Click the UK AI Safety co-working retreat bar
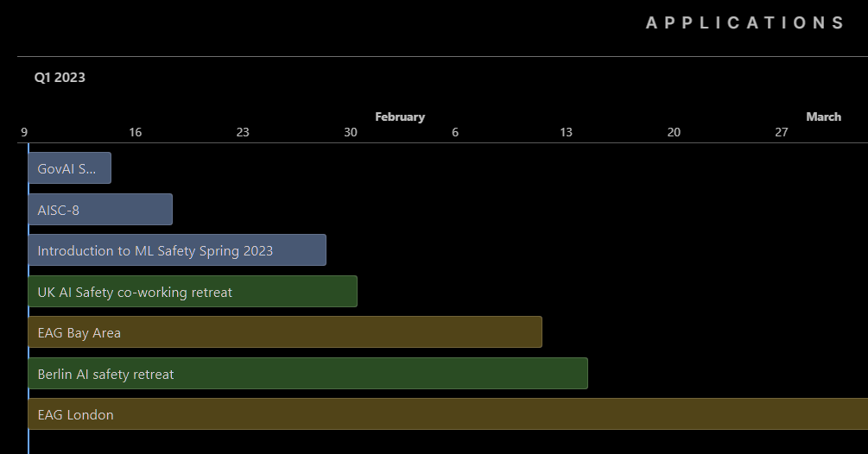Viewport: 868px width, 454px height. pyautogui.click(x=192, y=292)
